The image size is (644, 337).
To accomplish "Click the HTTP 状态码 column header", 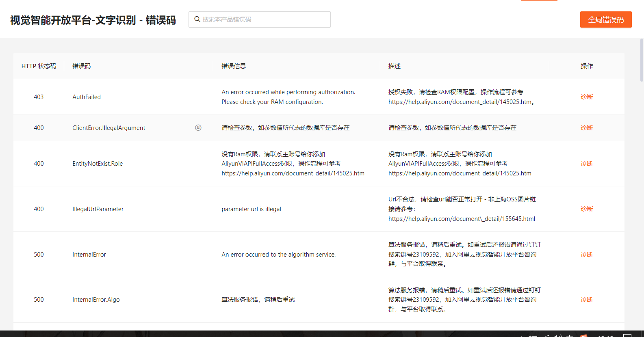I will tap(39, 66).
